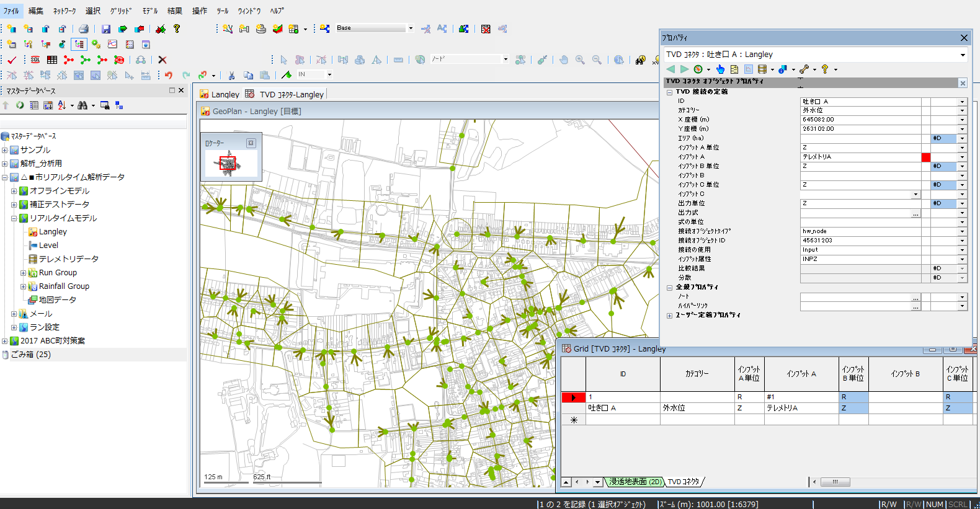Click the Cut scissors icon
Viewport: 980px width, 509px height.
[x=231, y=75]
